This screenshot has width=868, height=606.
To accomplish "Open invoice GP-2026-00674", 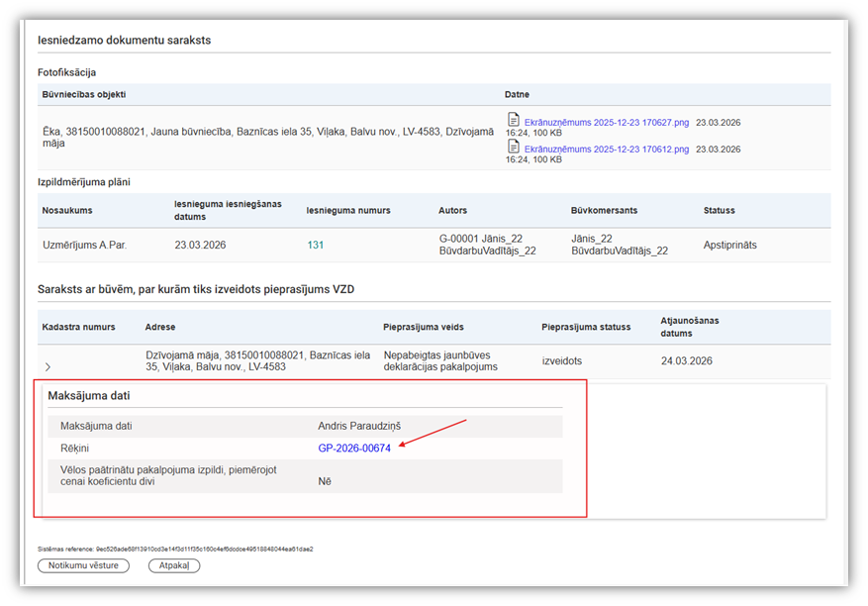I will pyautogui.click(x=353, y=449).
